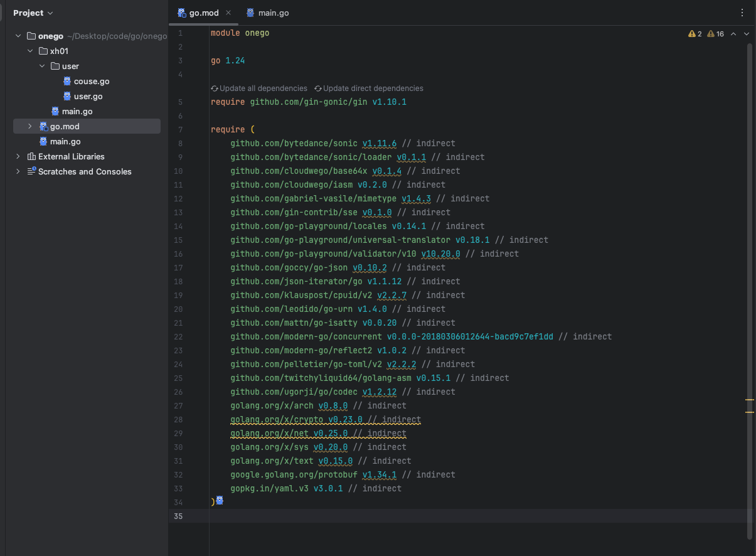Click the yellow warning icon showing 2 problems
This screenshot has height=556, width=756.
691,34
